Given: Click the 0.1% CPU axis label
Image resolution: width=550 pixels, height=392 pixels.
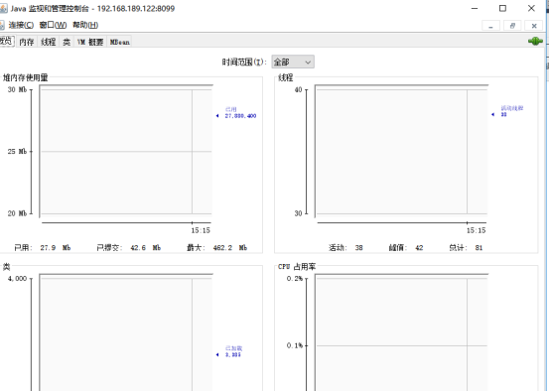Looking at the screenshot, I should [x=295, y=345].
